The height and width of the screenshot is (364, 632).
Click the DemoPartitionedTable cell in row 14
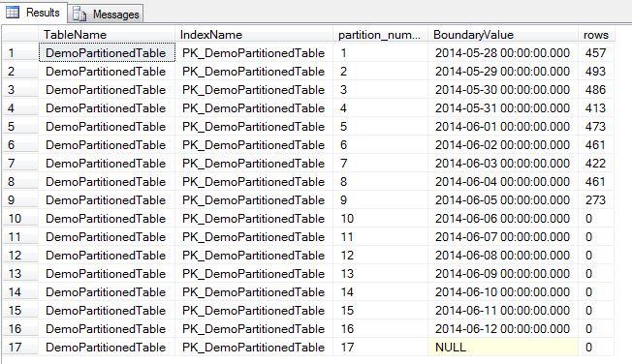[x=107, y=292]
